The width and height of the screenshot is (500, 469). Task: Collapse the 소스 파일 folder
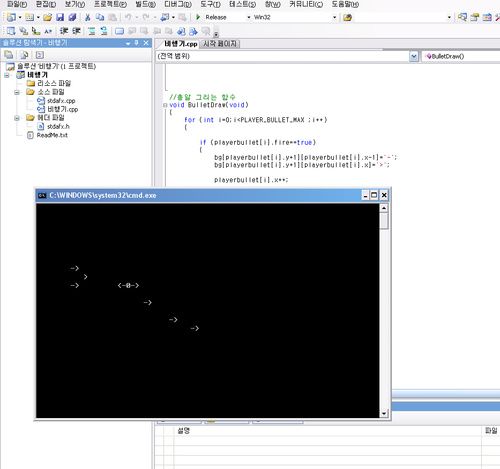17,92
